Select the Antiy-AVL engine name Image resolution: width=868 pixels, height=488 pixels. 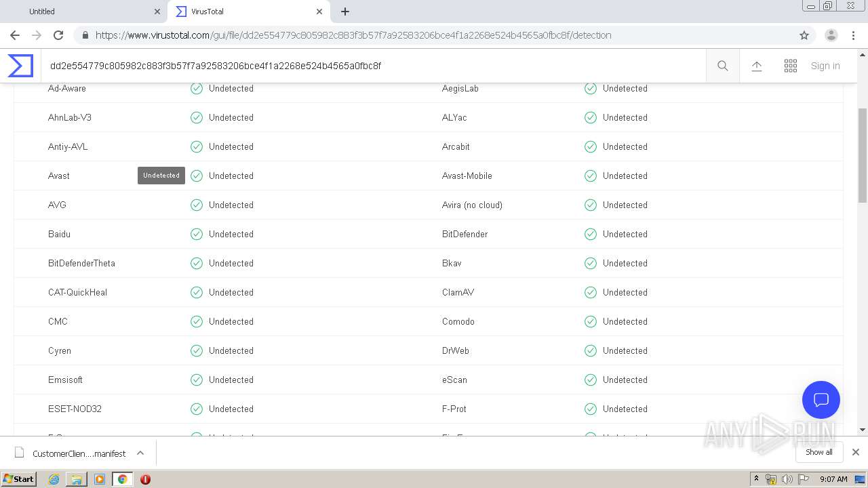coord(68,146)
